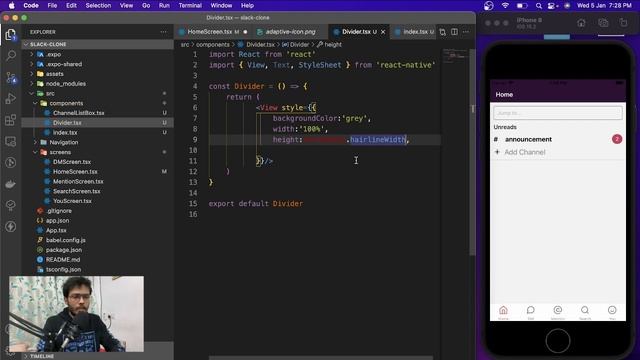This screenshot has height=360, width=640.
Task: Open the File menu
Action: 52,6
